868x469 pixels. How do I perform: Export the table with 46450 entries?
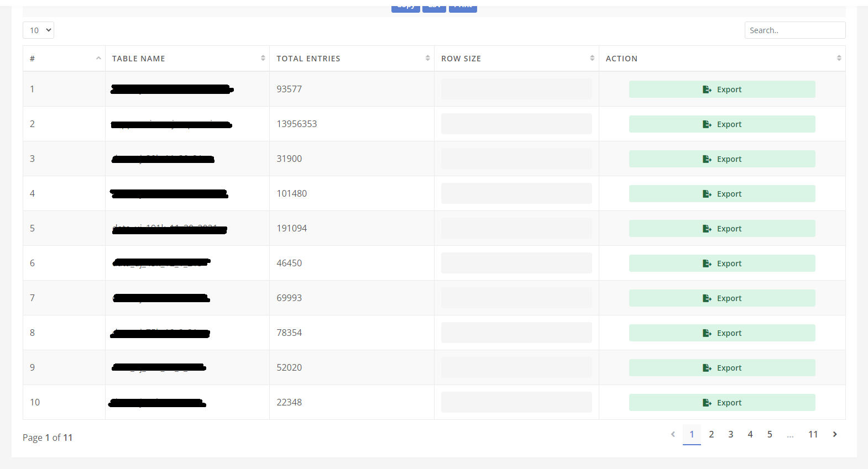point(722,264)
